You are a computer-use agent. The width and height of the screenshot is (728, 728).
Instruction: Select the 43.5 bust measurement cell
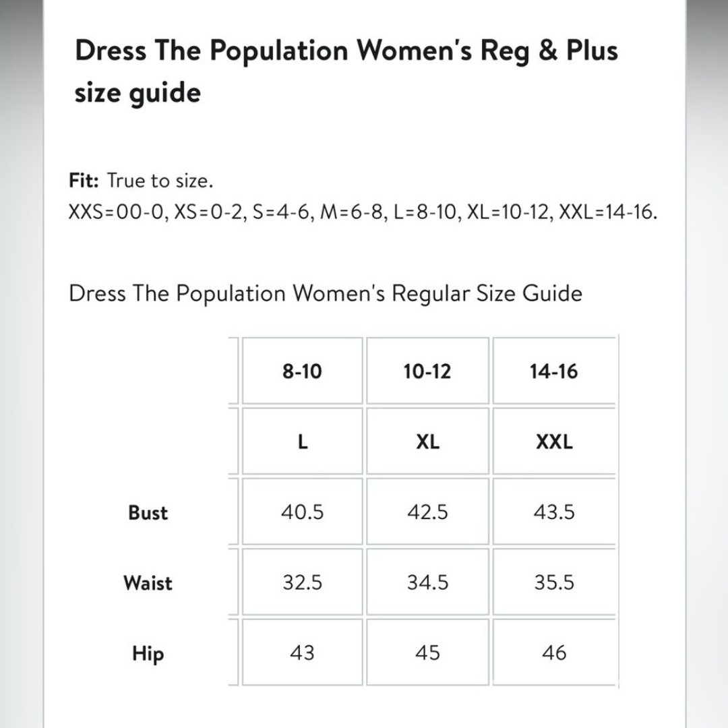pos(554,512)
